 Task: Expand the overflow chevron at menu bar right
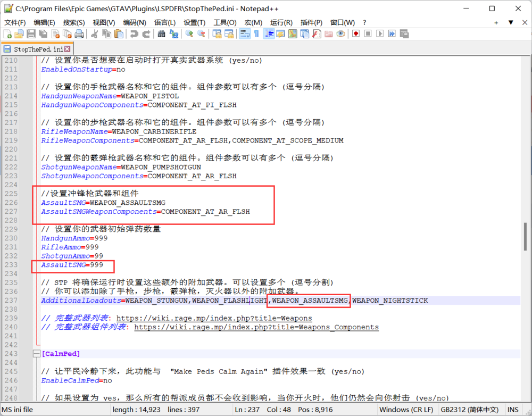click(x=510, y=23)
